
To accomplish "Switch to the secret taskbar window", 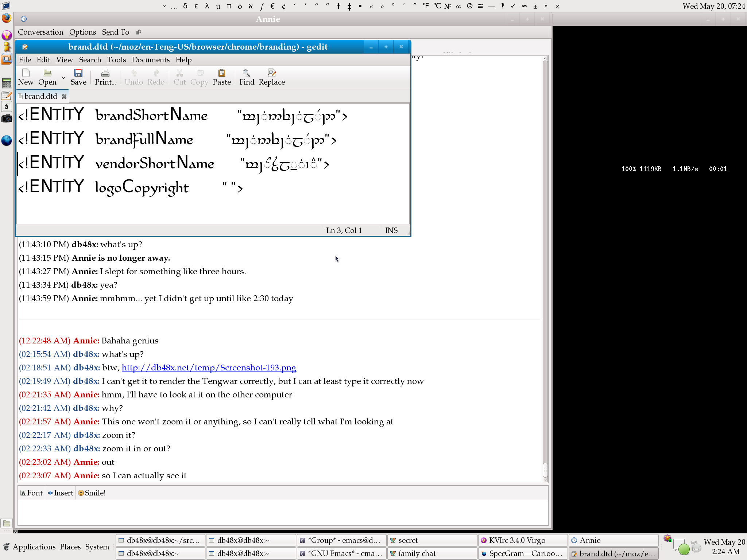I will click(x=432, y=540).
